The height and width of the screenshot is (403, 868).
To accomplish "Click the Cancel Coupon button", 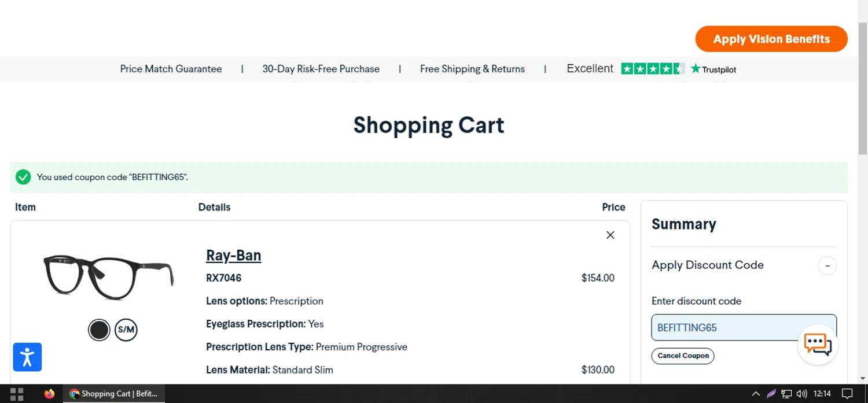I will tap(683, 356).
